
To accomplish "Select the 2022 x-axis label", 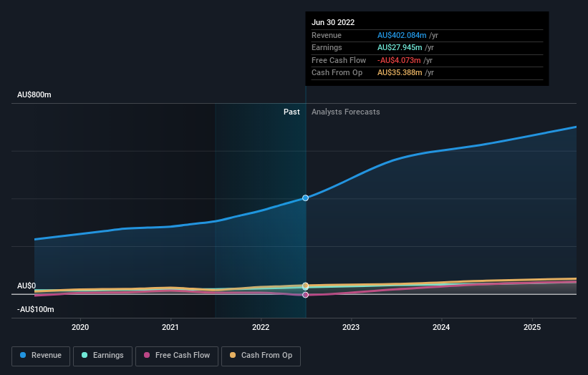I will [x=261, y=327].
